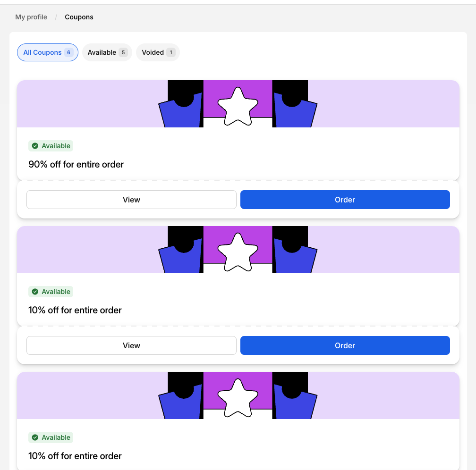Screen dimensions: 476x470
Task: Click the green check icon on the second coupon
Action: point(35,292)
